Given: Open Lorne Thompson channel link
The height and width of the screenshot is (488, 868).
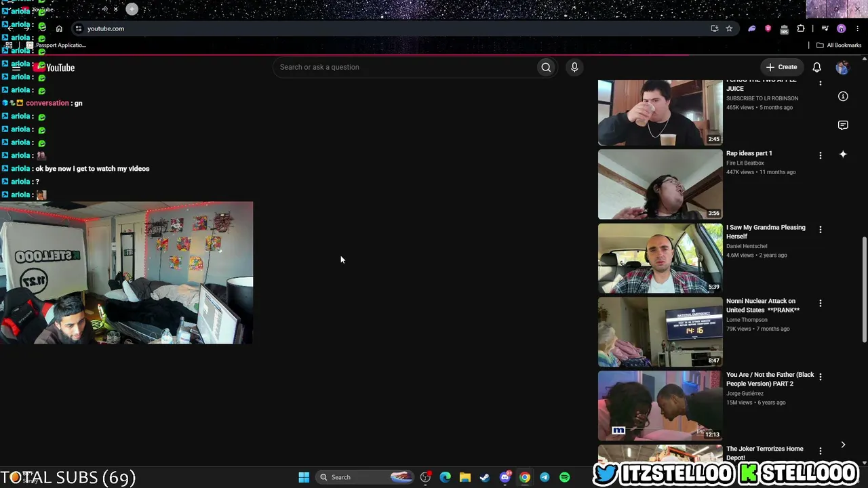Looking at the screenshot, I should point(747,320).
